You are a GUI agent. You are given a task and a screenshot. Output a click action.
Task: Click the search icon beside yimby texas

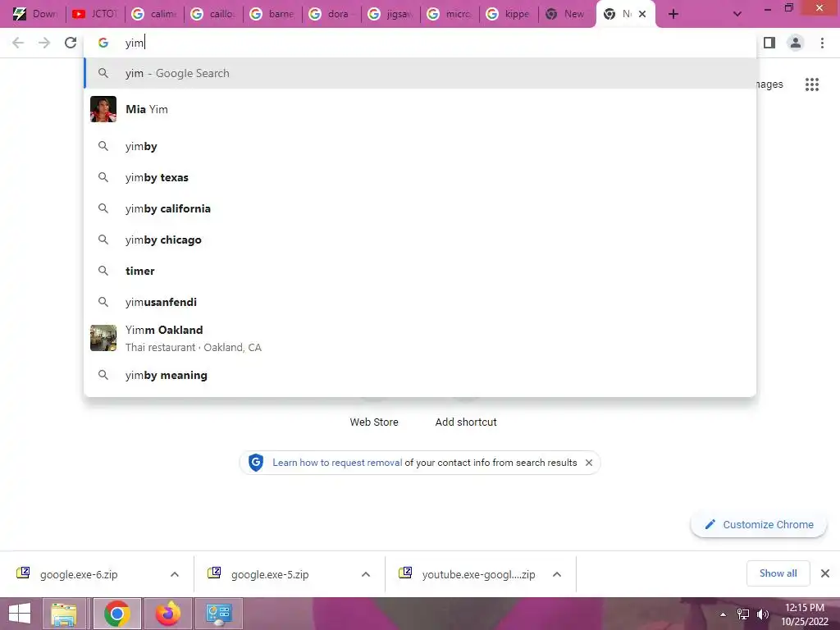(x=103, y=177)
